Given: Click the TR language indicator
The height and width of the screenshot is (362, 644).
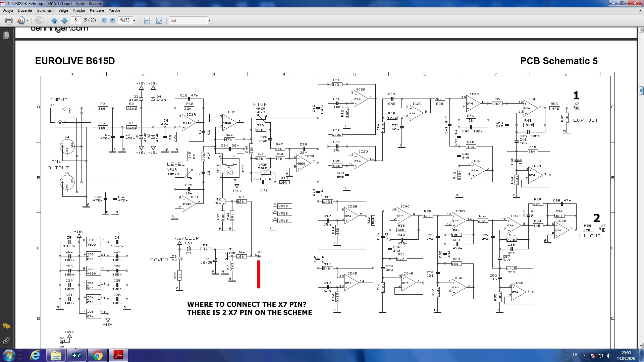Looking at the screenshot, I should (x=575, y=355).
